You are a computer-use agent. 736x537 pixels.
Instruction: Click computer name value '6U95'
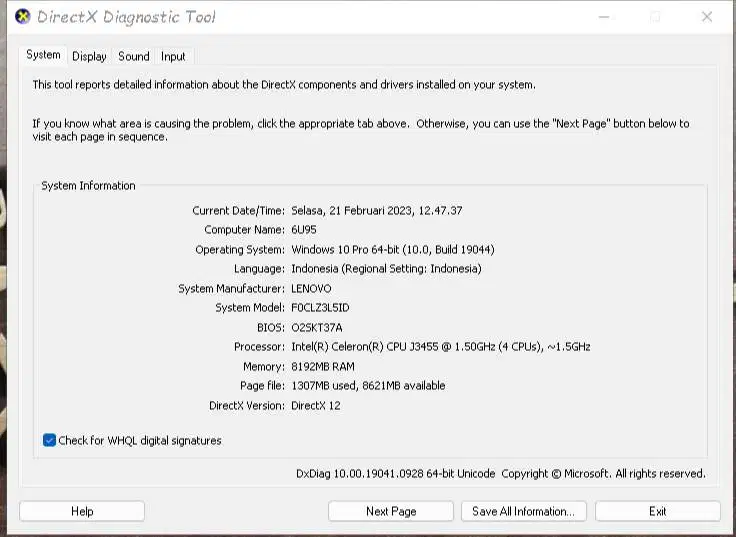click(x=304, y=230)
